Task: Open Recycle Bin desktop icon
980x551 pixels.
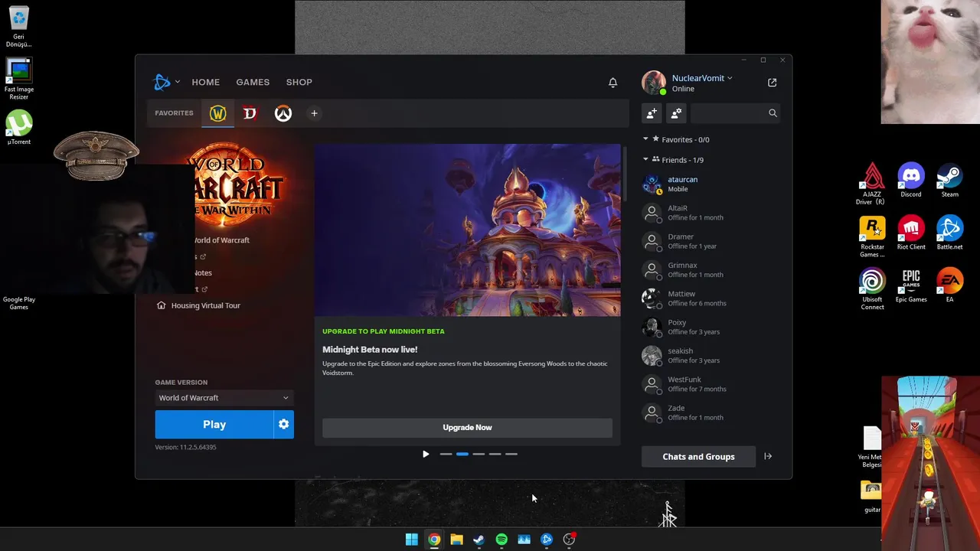Action: coord(19,27)
